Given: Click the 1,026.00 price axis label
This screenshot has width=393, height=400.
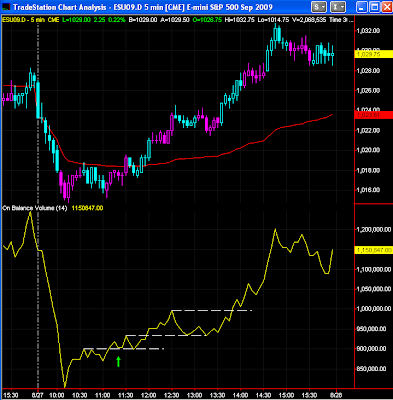Looking at the screenshot, I should (368, 91).
